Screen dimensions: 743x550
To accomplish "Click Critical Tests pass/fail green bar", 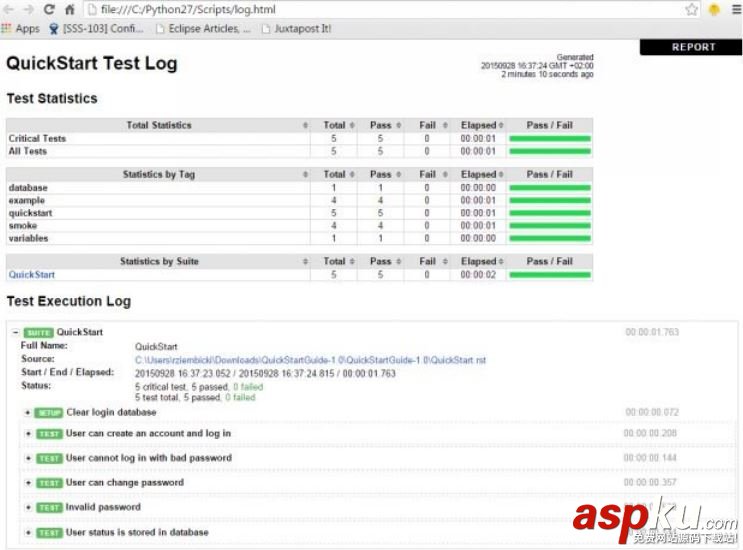I will 550,139.
